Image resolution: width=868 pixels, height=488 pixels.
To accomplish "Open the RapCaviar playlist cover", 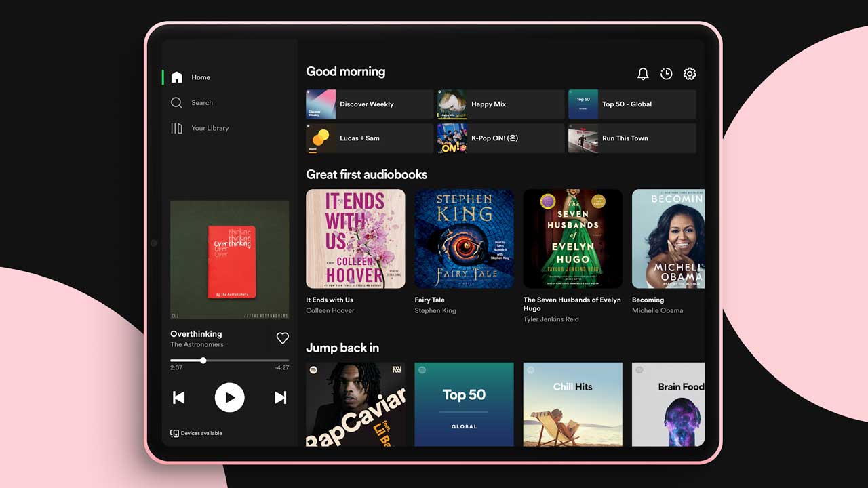I will coord(355,405).
